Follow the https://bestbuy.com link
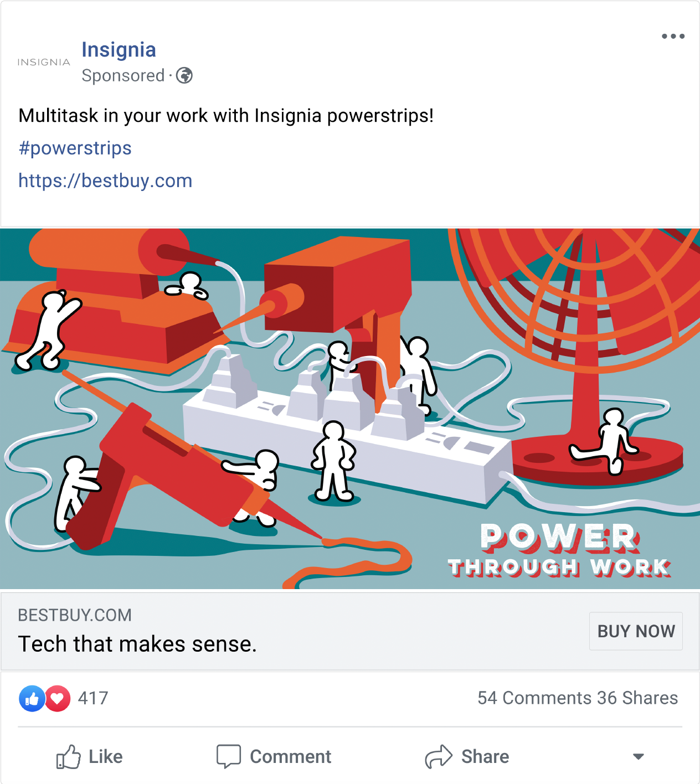 tap(105, 181)
